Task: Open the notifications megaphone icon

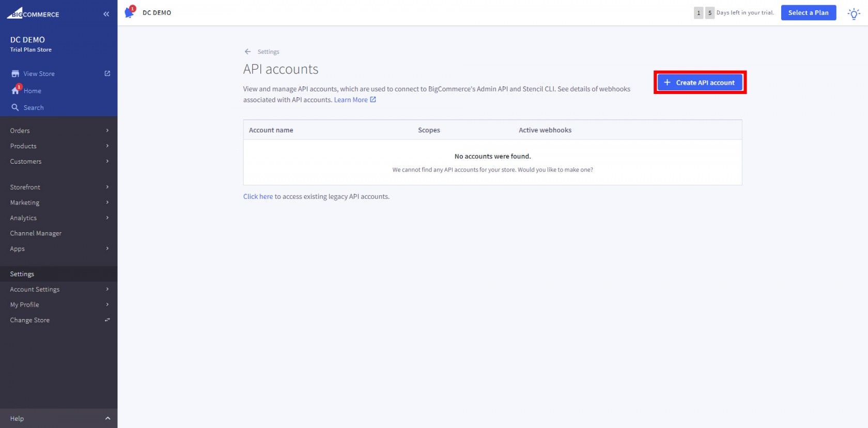Action: pyautogui.click(x=130, y=12)
